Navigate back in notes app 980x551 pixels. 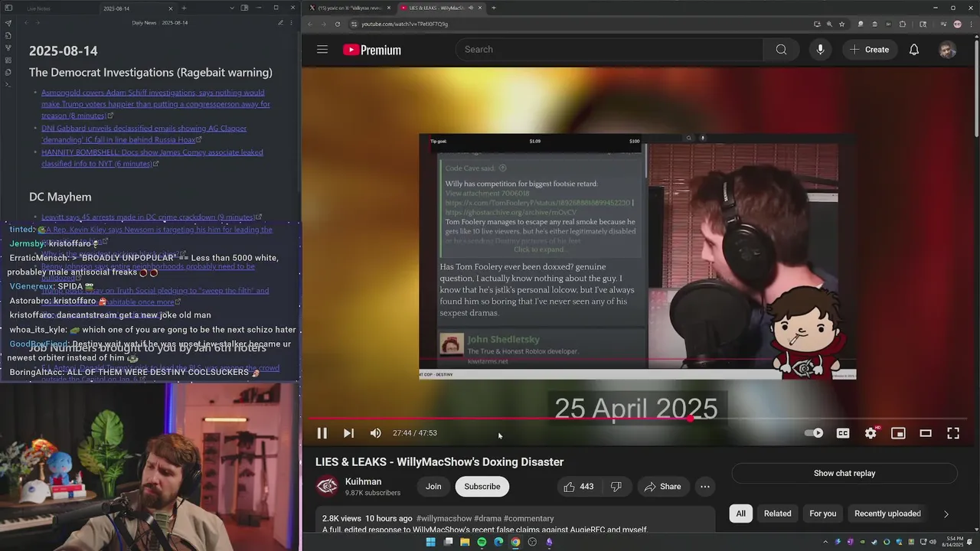tap(26, 23)
